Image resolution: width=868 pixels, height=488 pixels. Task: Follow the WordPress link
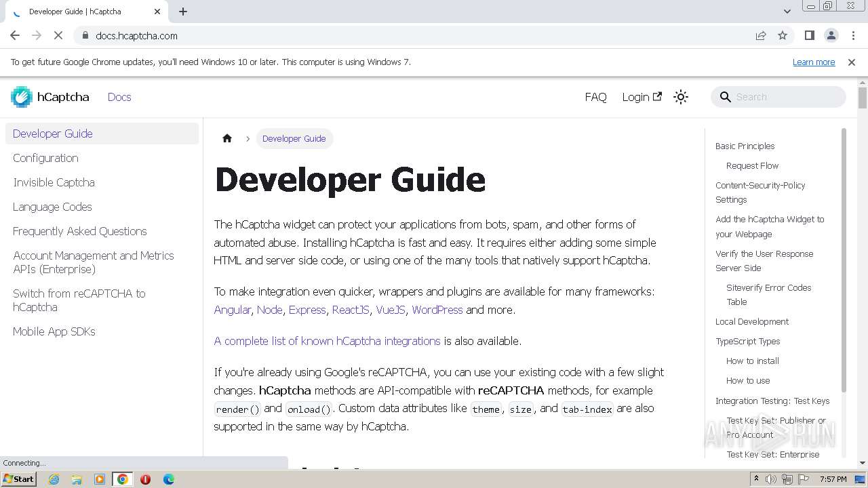click(x=437, y=310)
